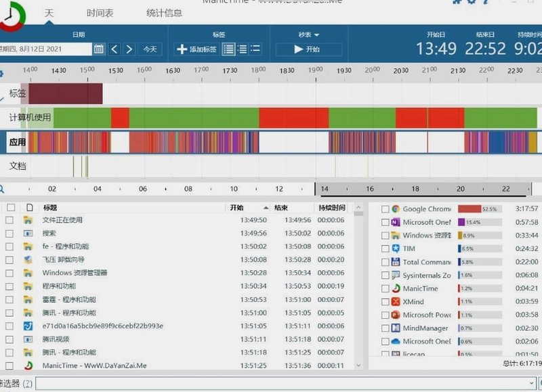Click the timeline settings gear icon

[x=1, y=74]
